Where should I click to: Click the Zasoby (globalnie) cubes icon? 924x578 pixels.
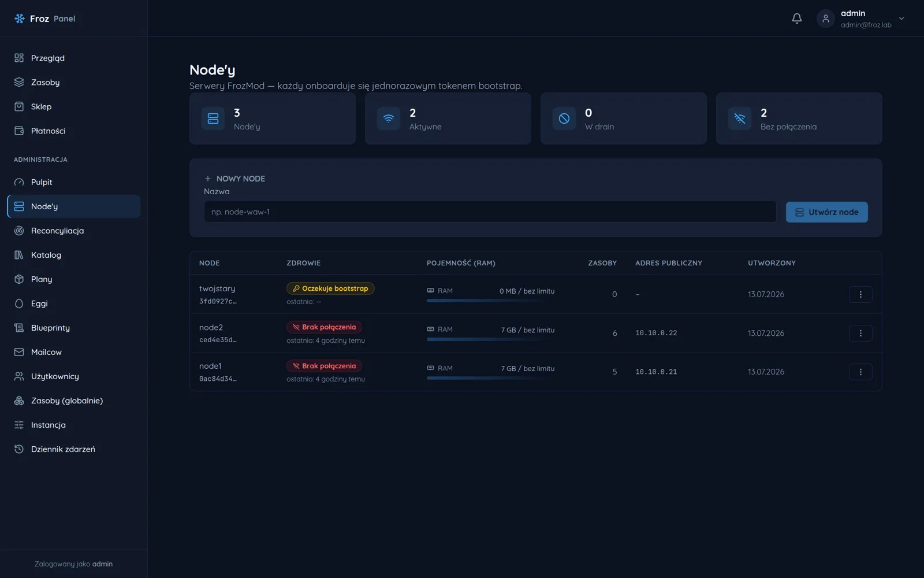[x=19, y=401]
